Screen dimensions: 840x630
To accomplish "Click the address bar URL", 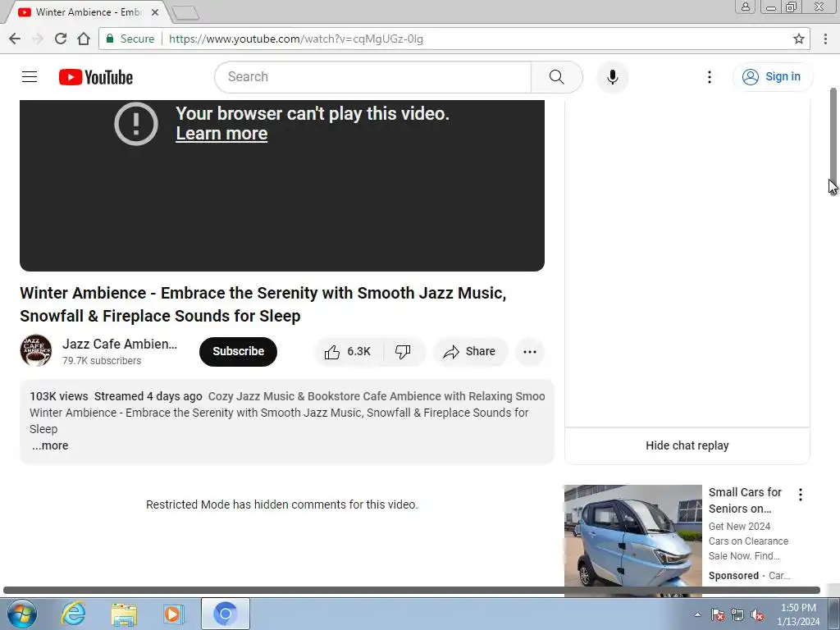I will pyautogui.click(x=295, y=39).
